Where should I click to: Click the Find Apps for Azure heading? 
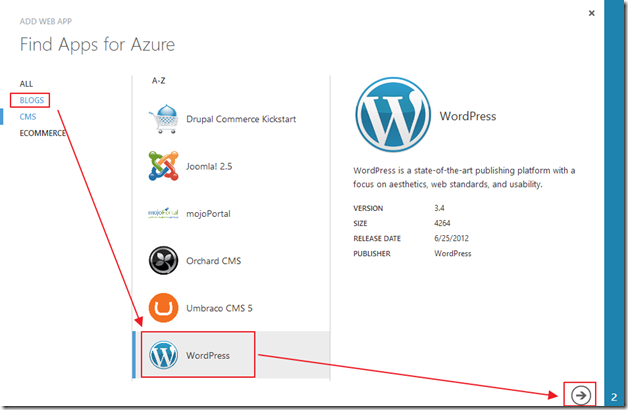(97, 44)
